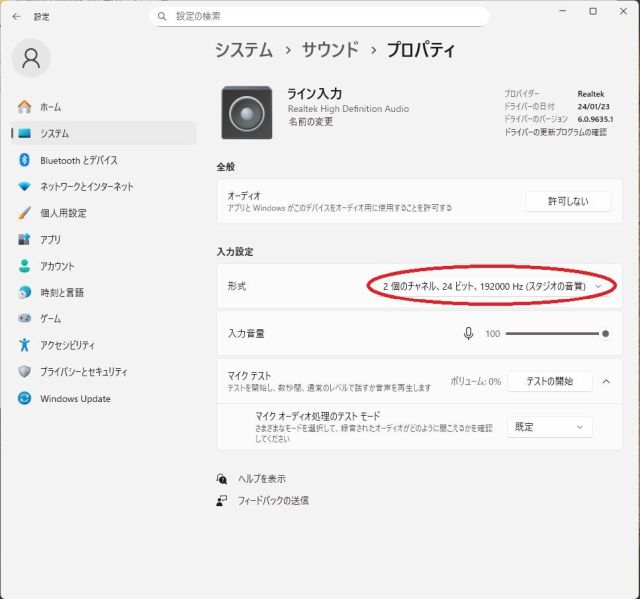Click the search magnifier icon
This screenshot has height=599, width=640.
click(162, 17)
